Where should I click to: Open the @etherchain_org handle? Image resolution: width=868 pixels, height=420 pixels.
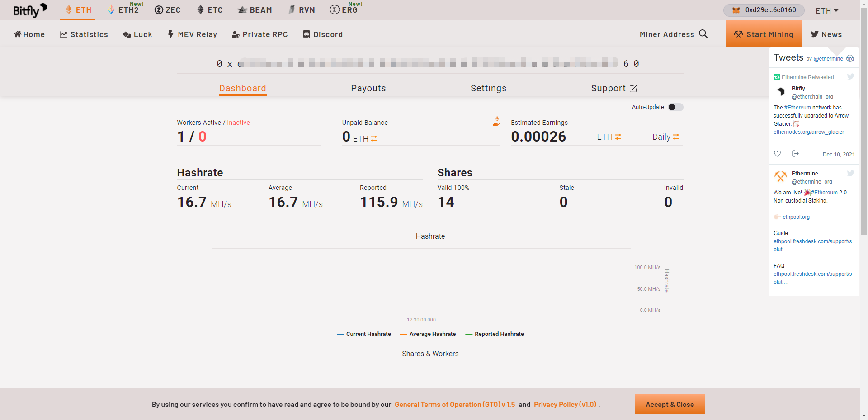812,97
